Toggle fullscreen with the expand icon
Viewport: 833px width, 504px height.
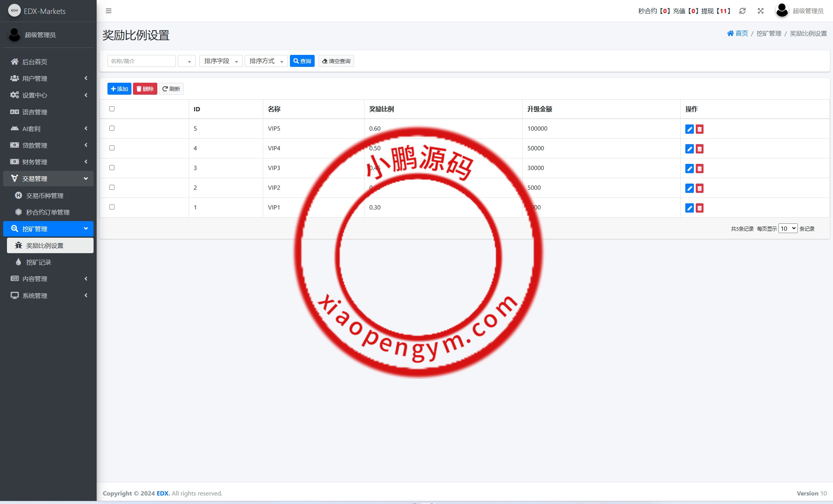click(x=760, y=11)
